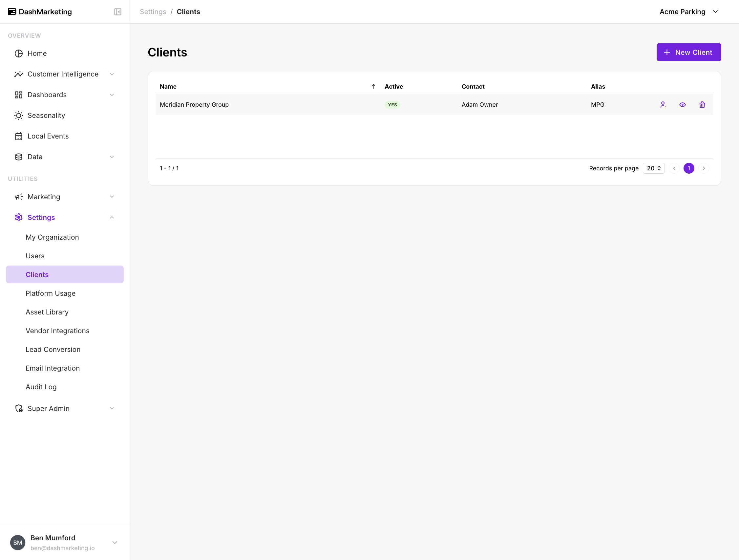Open the Records per page dropdown
The width and height of the screenshot is (739, 560).
[653, 168]
